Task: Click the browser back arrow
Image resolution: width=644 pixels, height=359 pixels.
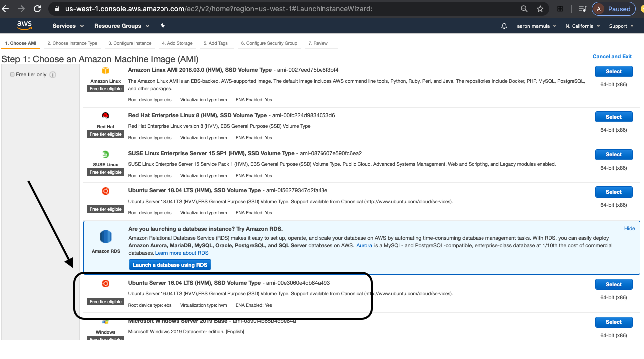Action: [x=6, y=9]
